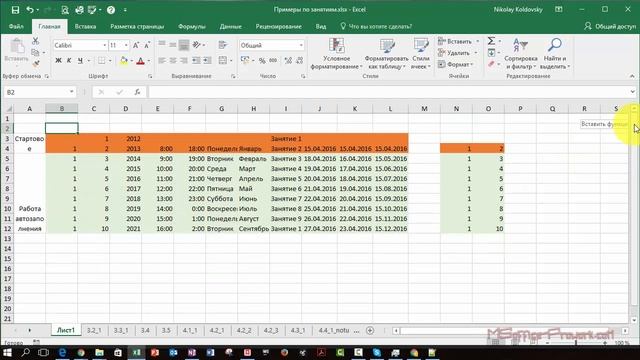Undo the last action
Screen dimensions: 640x360
click(x=30, y=10)
